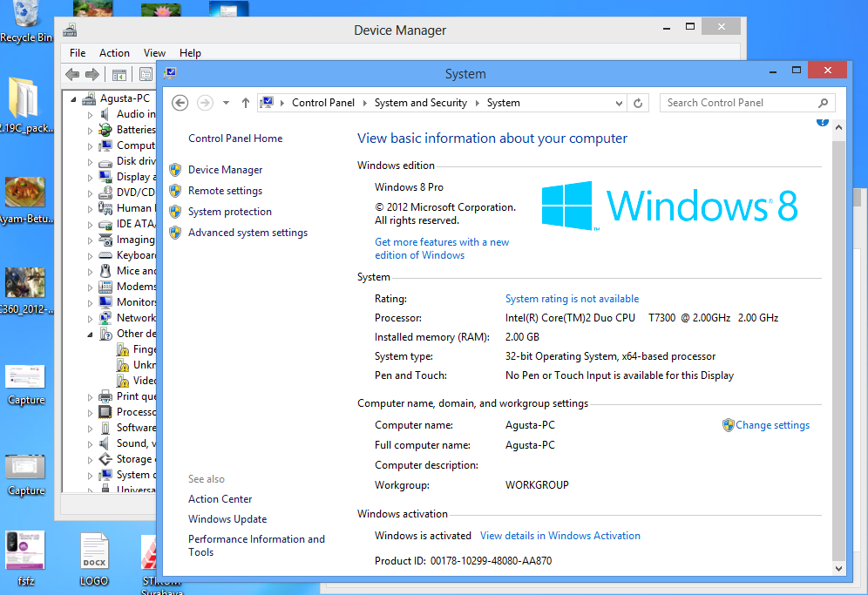Open the LOGO Word document on the desktop

tap(93, 551)
